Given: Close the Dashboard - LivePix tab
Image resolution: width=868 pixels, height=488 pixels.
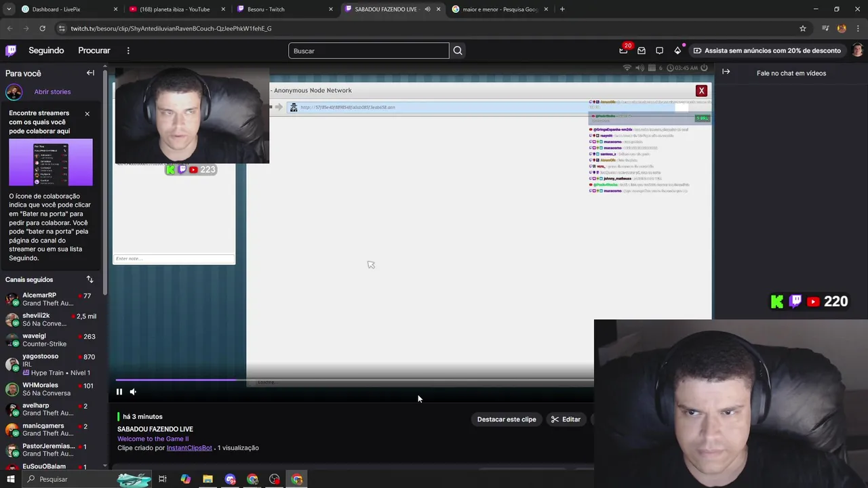Looking at the screenshot, I should point(116,9).
